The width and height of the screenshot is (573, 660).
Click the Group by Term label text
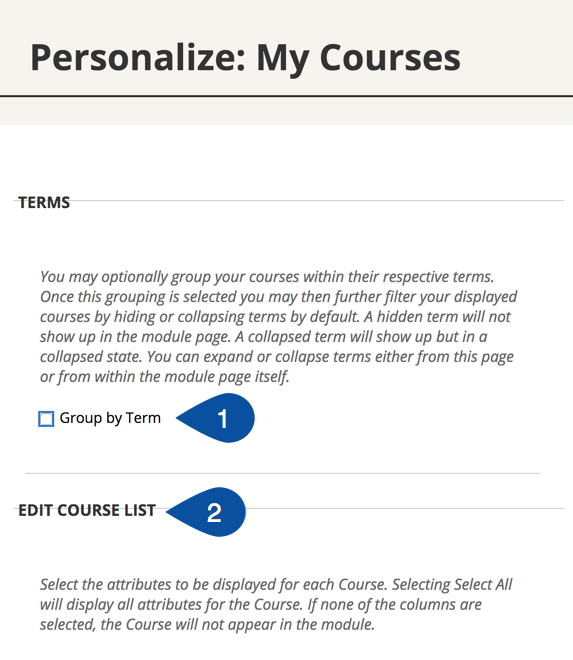(110, 418)
